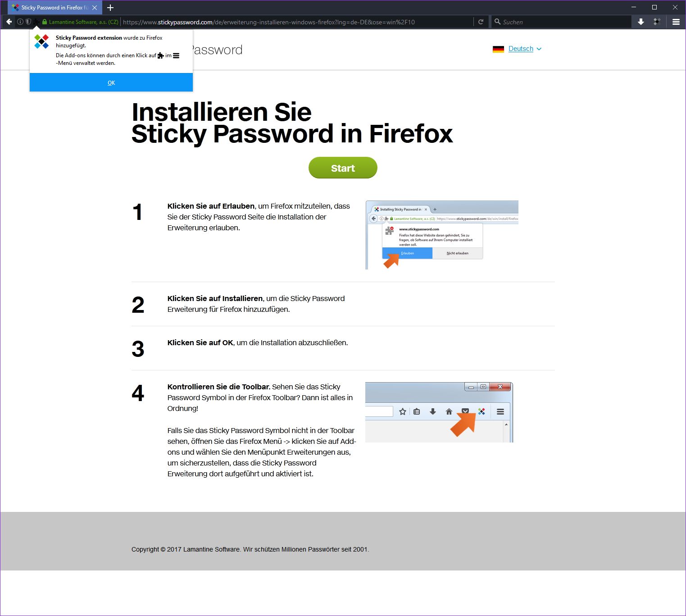Click the Lamantine Software certificate label
Viewport: 686px width, 616px height.
click(x=83, y=22)
